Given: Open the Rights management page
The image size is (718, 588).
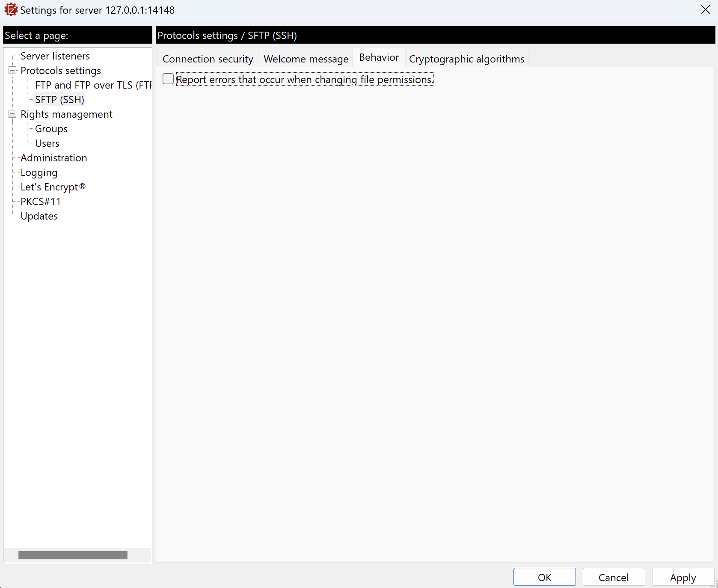Looking at the screenshot, I should tap(66, 114).
